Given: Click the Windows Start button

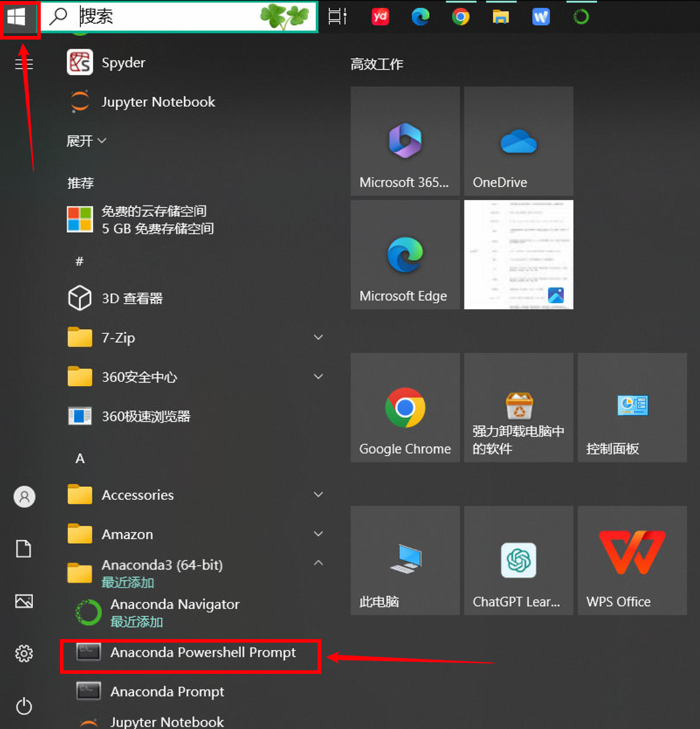Looking at the screenshot, I should pyautogui.click(x=17, y=17).
